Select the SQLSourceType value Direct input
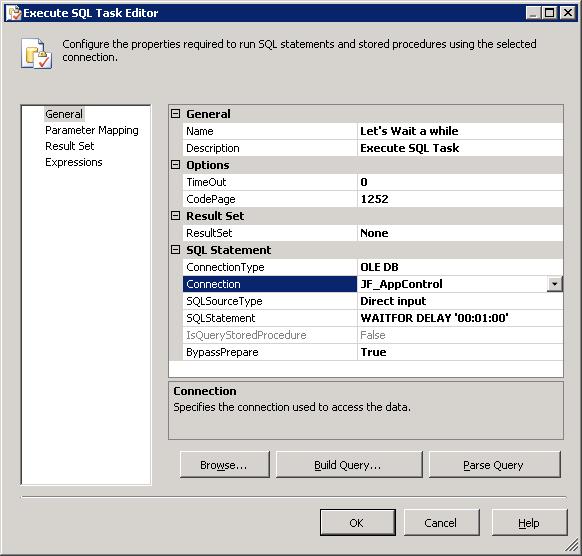The height and width of the screenshot is (556, 582). (x=460, y=301)
